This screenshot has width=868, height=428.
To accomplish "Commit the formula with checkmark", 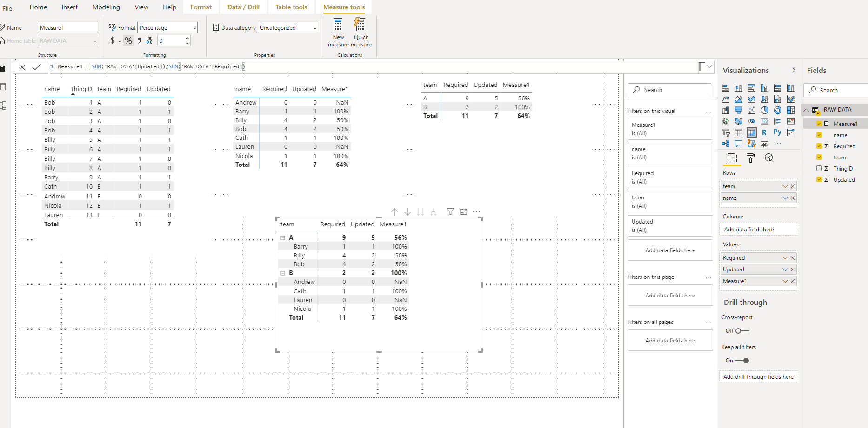I will (x=36, y=67).
